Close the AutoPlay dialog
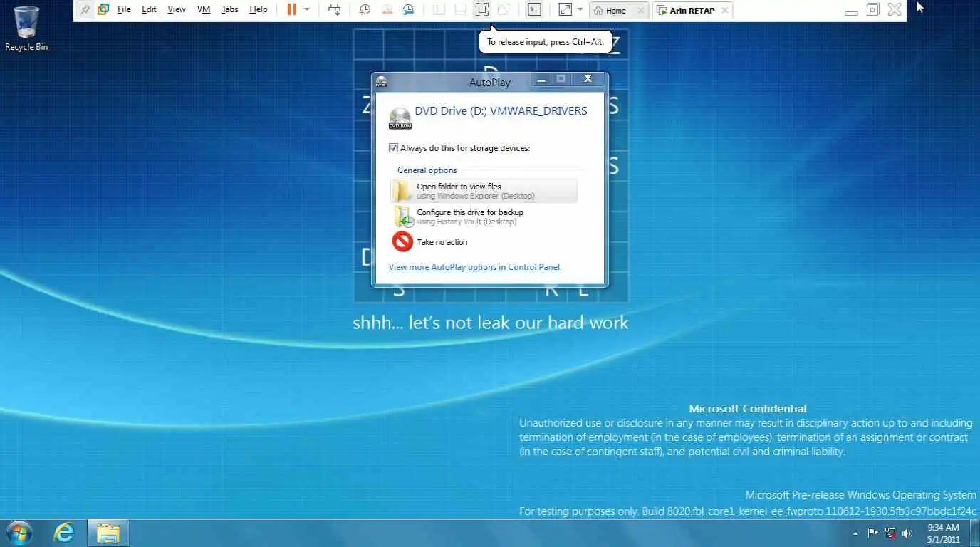This screenshot has width=980, height=547. [588, 79]
